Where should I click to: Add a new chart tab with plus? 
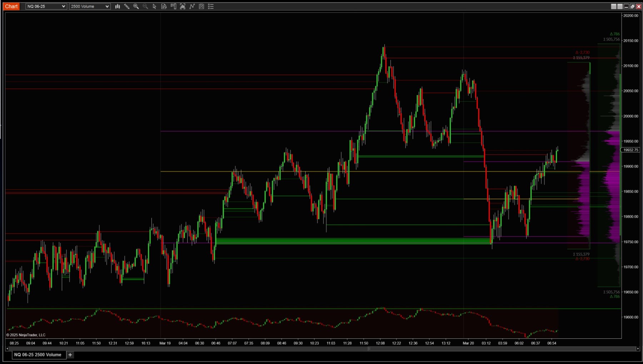pos(70,355)
